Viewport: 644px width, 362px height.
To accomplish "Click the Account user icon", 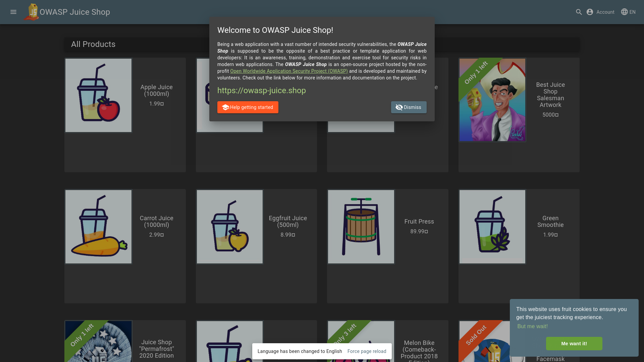I will (590, 12).
